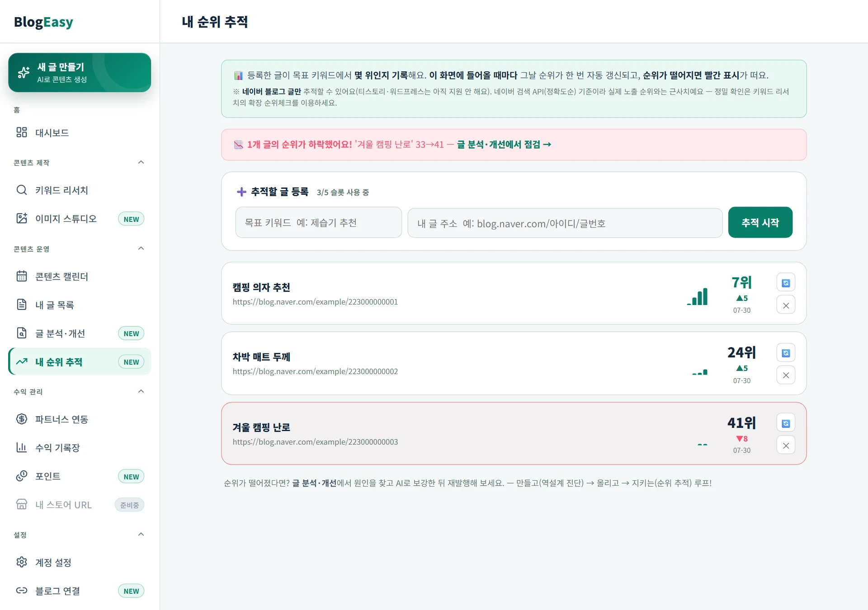Click the NEW badge beside 블로그 연결

pyautogui.click(x=131, y=591)
